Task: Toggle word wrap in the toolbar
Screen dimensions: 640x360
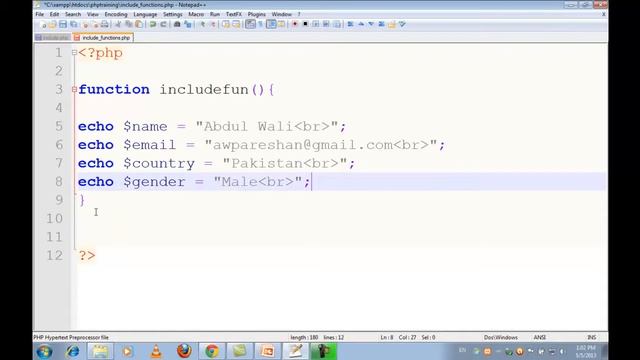Action: 250,24
